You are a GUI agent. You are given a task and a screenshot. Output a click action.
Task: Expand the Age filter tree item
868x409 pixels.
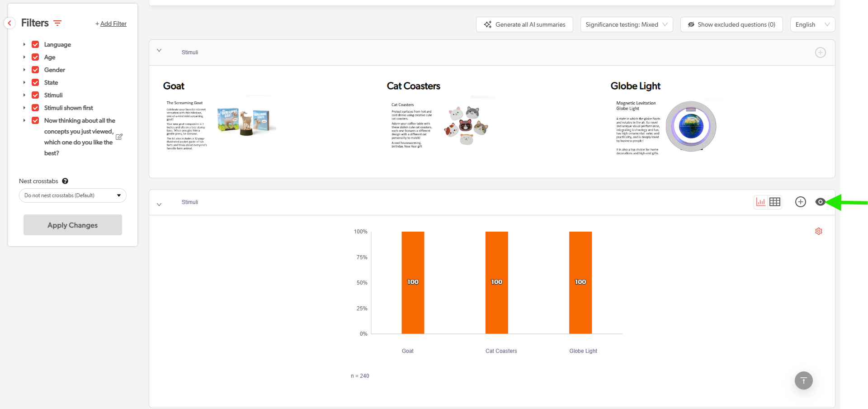[24, 57]
